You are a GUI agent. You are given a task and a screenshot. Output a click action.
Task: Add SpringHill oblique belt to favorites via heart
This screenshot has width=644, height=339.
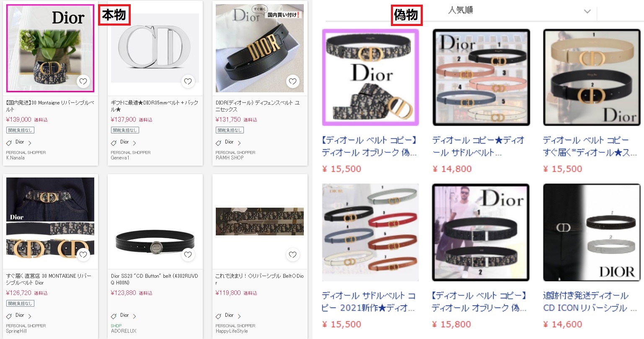click(x=83, y=255)
